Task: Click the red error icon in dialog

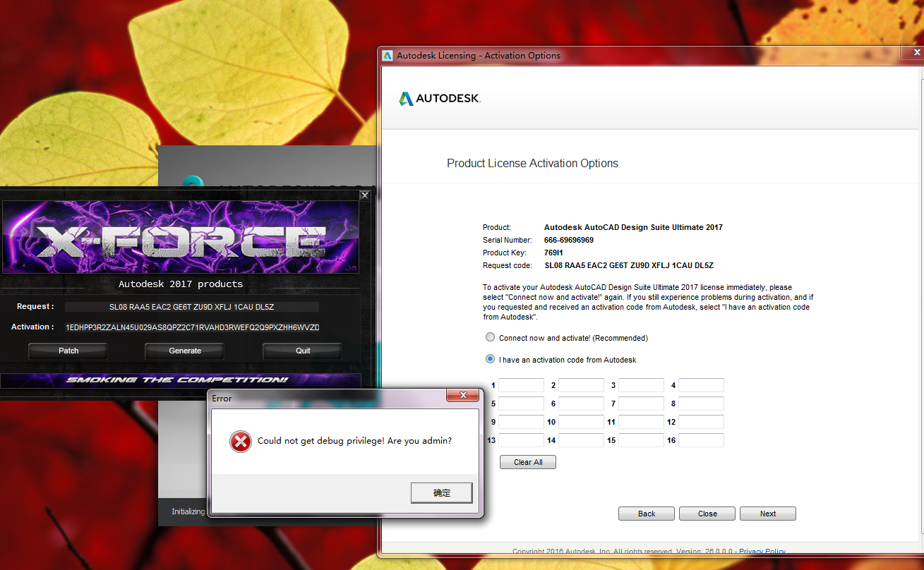Action: pos(240,442)
